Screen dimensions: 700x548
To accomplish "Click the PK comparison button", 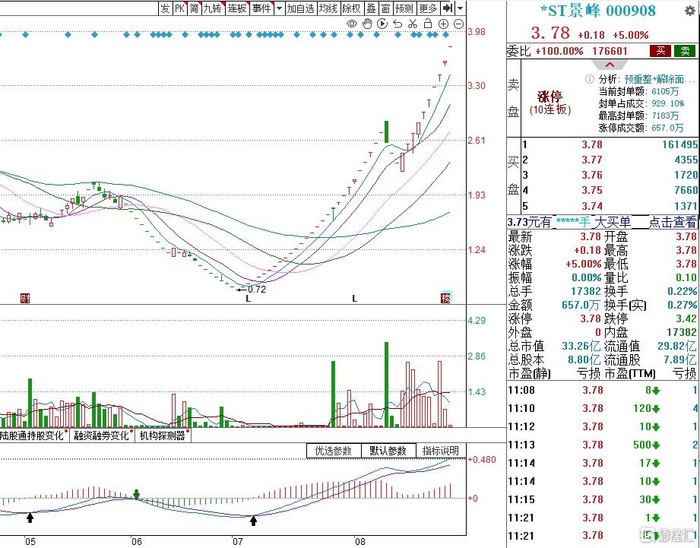I will pyautogui.click(x=179, y=8).
